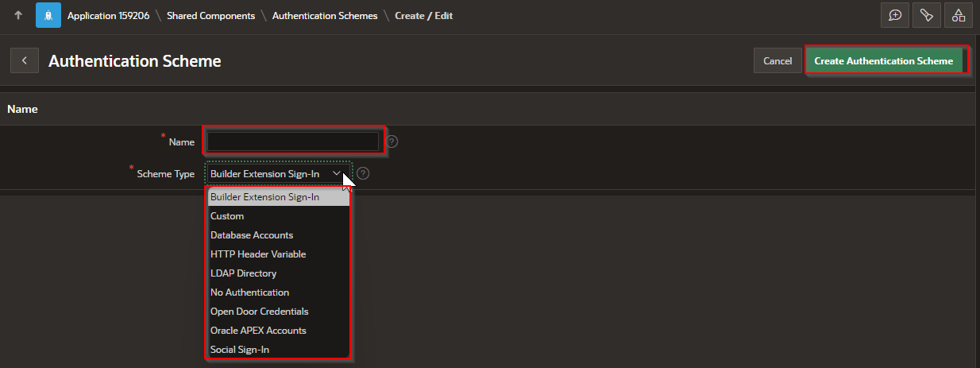Open the App Builder rocket icon

point(48,15)
